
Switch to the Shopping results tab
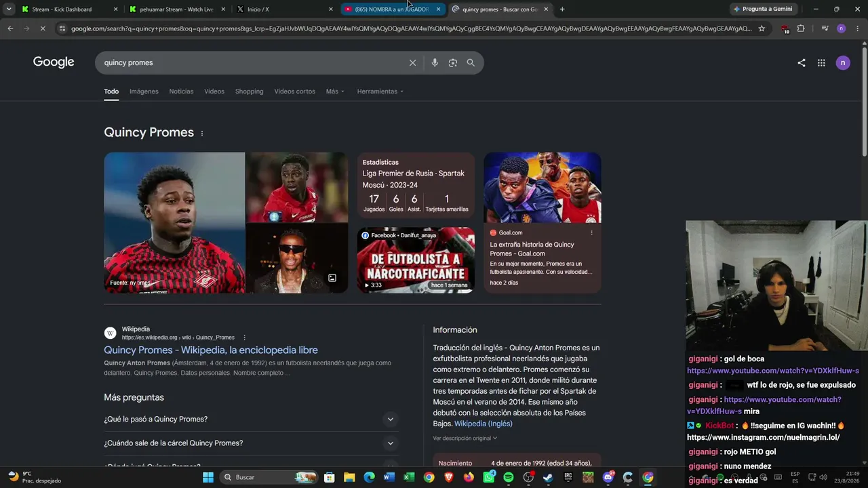pos(249,91)
